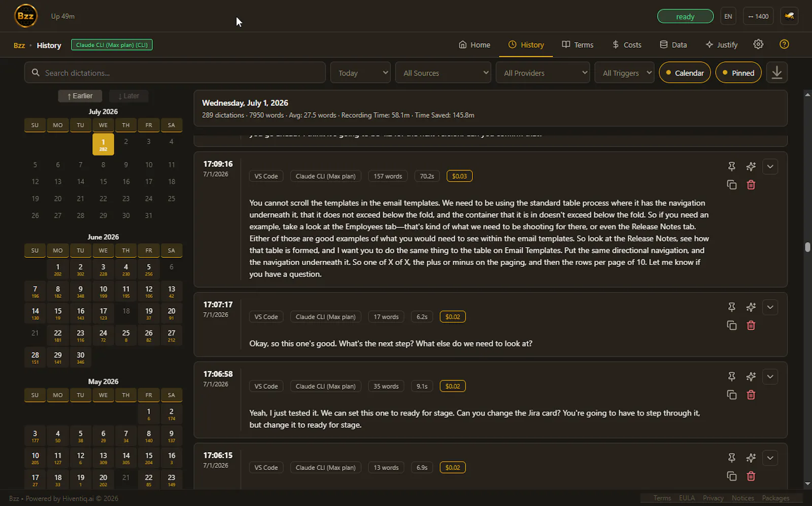Pin the 17:09:16 dictation
Screen dimensions: 812x506
[731, 166]
